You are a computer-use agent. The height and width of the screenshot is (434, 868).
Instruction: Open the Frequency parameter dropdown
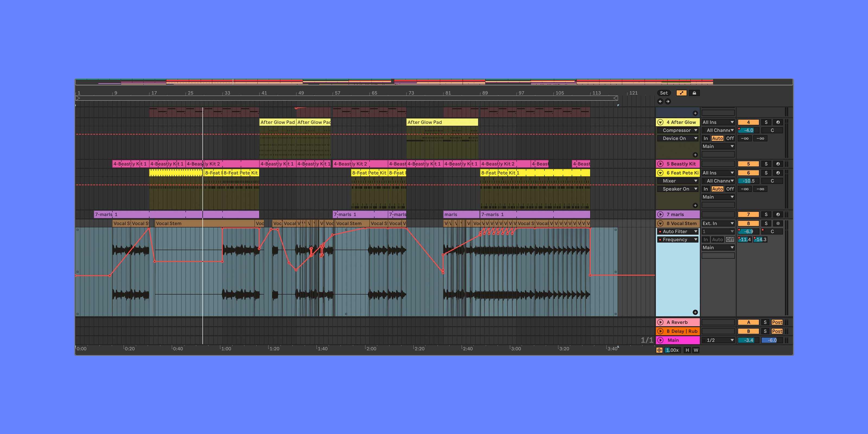point(678,240)
